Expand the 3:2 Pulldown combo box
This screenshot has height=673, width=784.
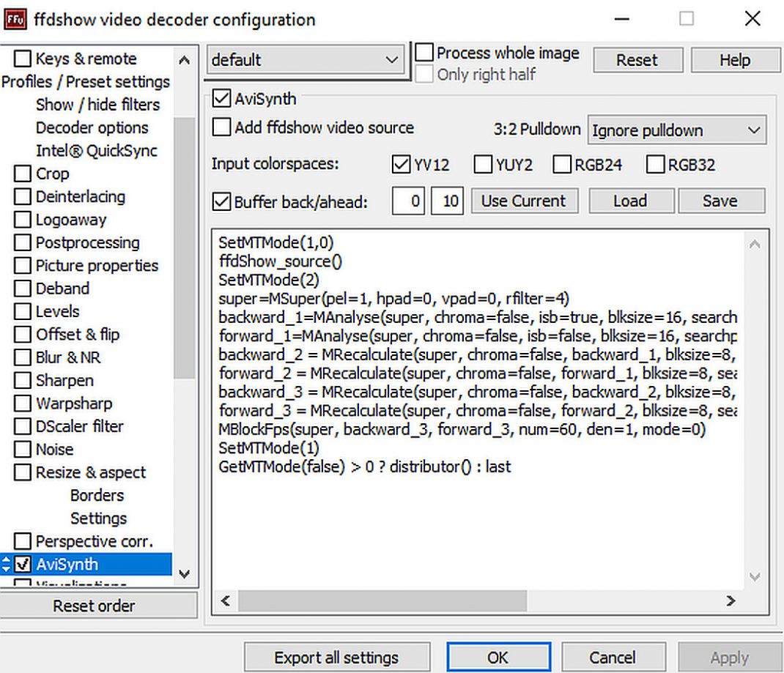click(677, 131)
